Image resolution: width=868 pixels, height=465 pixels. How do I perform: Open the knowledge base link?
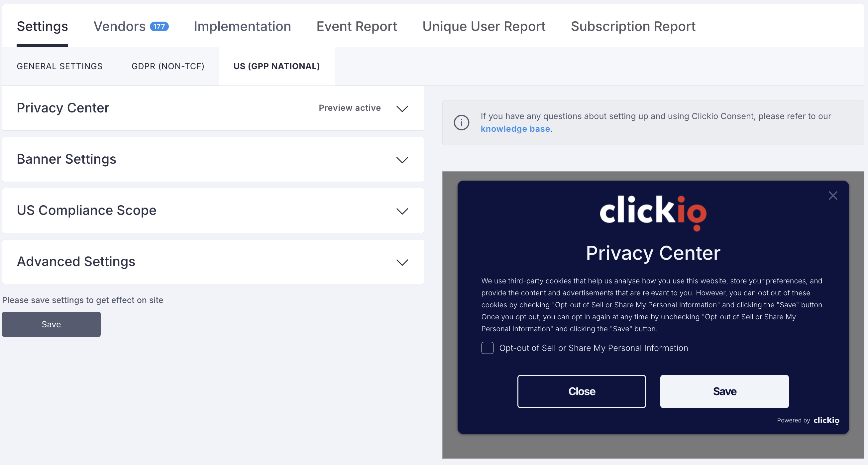515,129
